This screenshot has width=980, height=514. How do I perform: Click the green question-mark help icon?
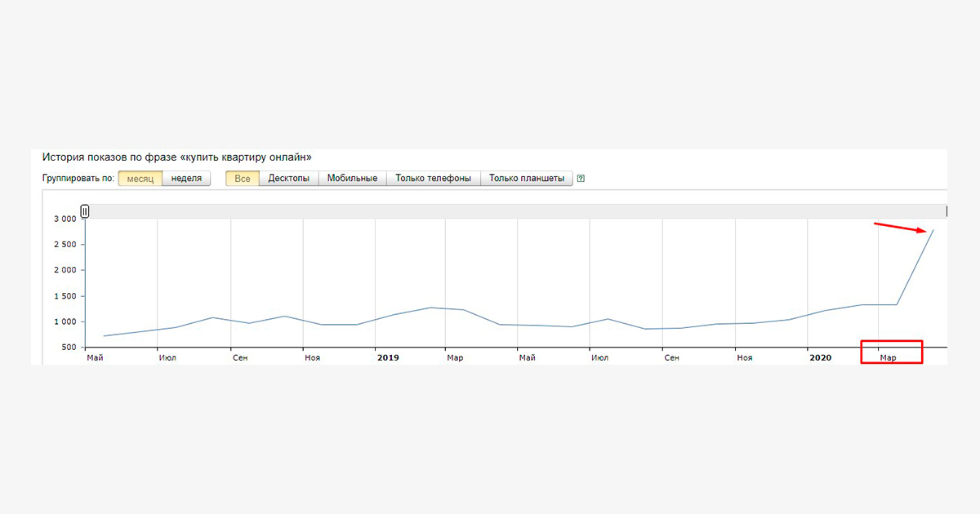click(x=581, y=179)
